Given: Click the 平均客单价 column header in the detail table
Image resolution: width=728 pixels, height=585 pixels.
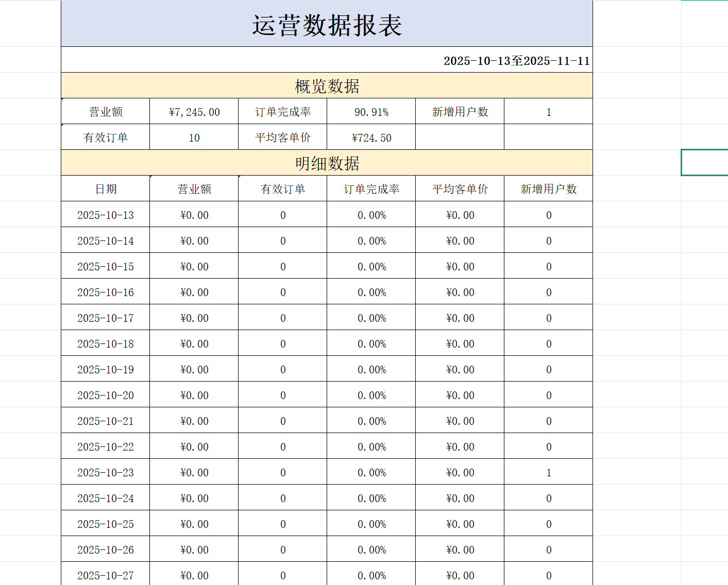Looking at the screenshot, I should pos(460,188).
